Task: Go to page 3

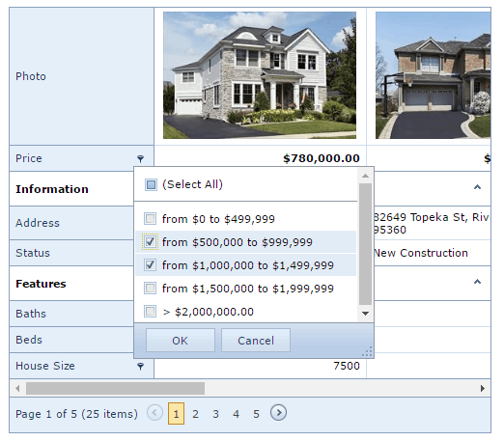Action: (x=215, y=414)
